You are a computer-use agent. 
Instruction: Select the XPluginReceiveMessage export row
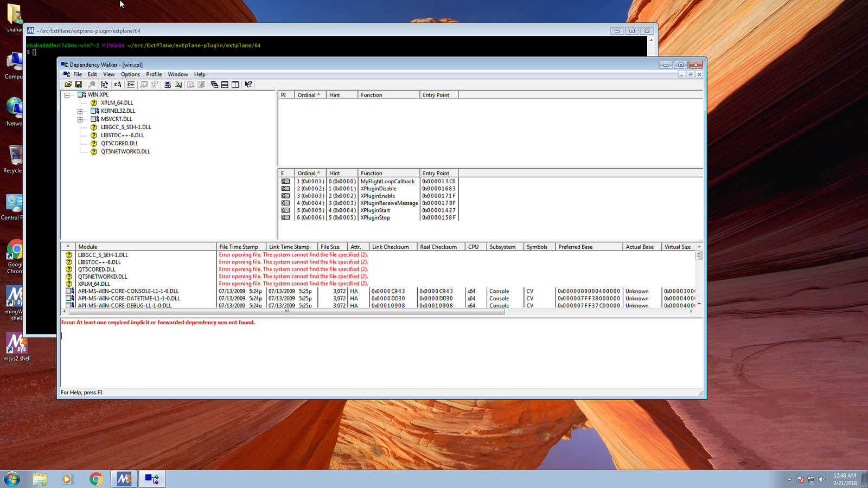pos(368,203)
